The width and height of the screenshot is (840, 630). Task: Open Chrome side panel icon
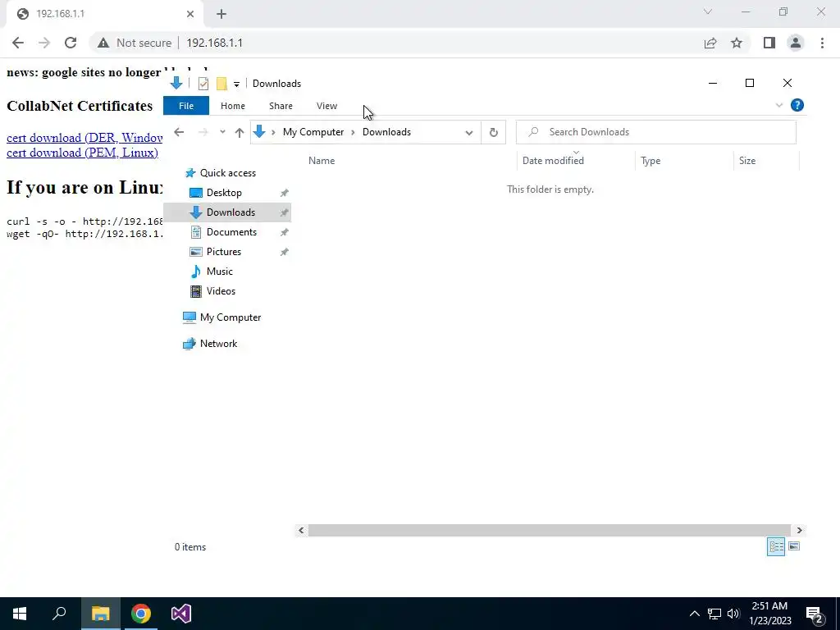pos(769,43)
